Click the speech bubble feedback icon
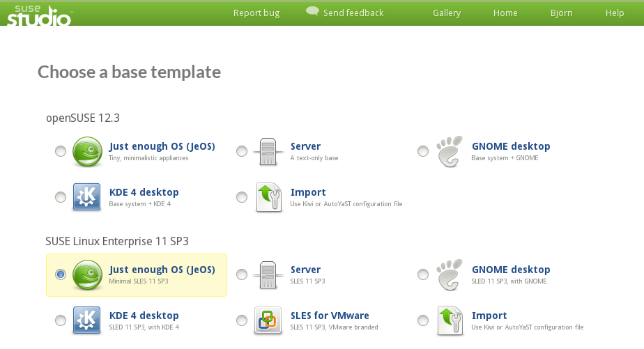Screen dimensions: 644x349 (x=312, y=11)
